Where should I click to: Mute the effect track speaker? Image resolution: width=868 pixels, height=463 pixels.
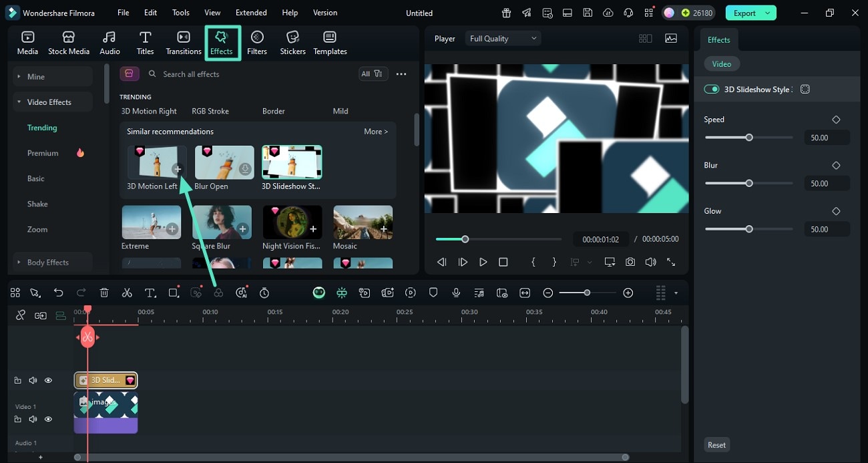[33, 380]
